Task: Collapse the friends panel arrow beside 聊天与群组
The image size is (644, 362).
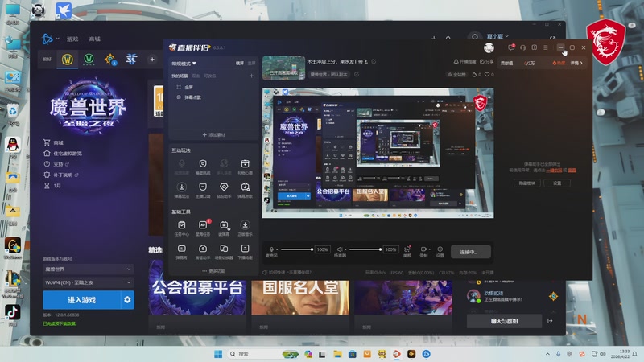Action: click(550, 320)
